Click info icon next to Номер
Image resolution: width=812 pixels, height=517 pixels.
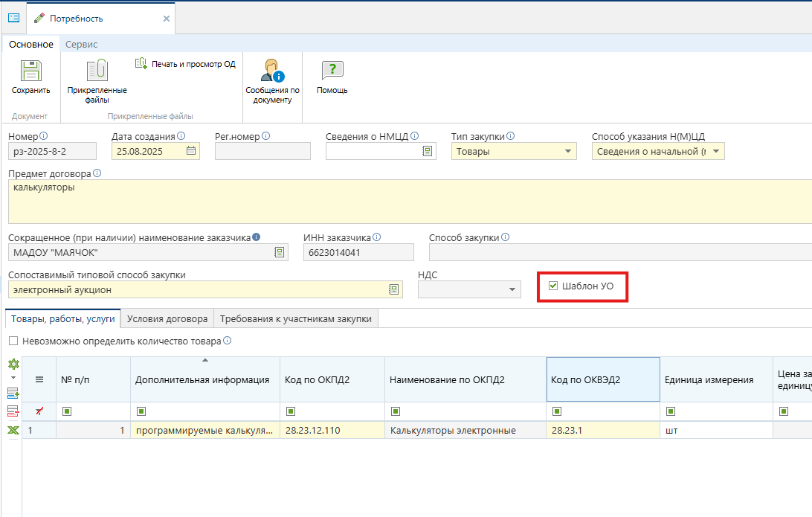(43, 135)
